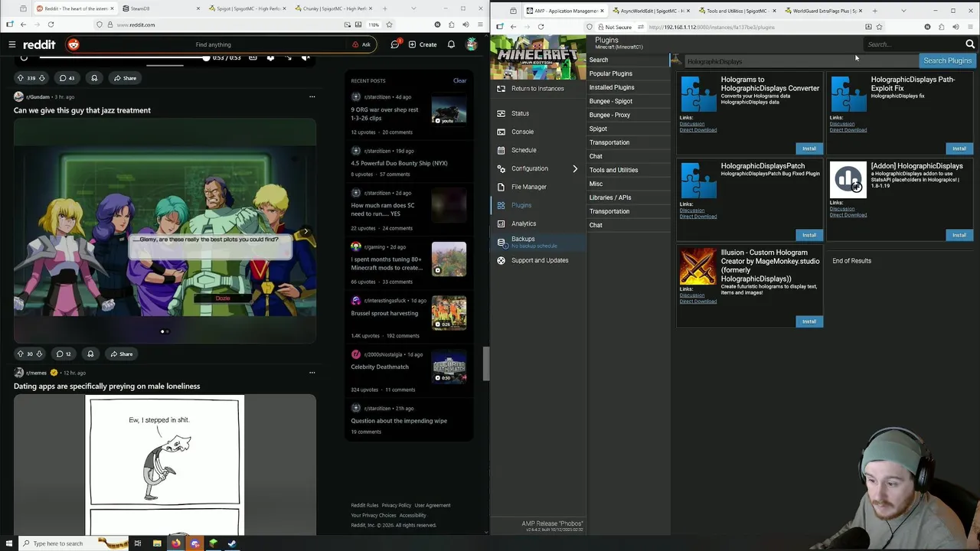Select the Plugins icon in AMP sidebar
The width and height of the screenshot is (980, 551).
coord(501,205)
